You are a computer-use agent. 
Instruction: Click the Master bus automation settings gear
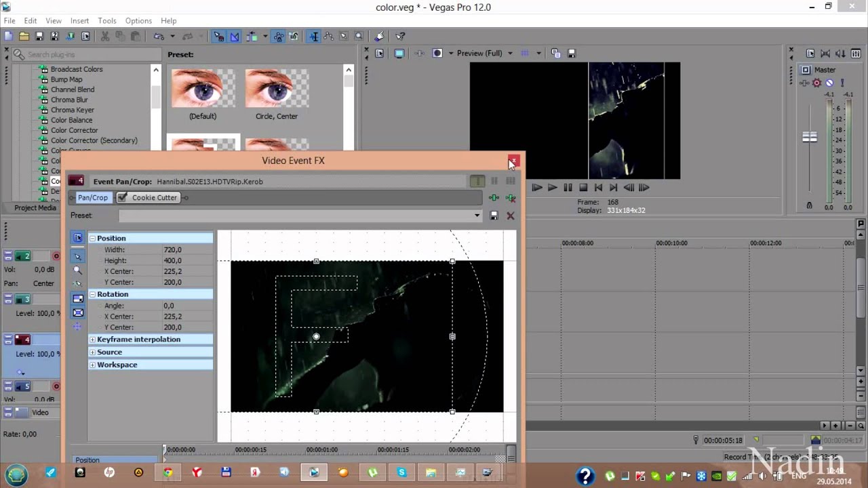point(817,83)
